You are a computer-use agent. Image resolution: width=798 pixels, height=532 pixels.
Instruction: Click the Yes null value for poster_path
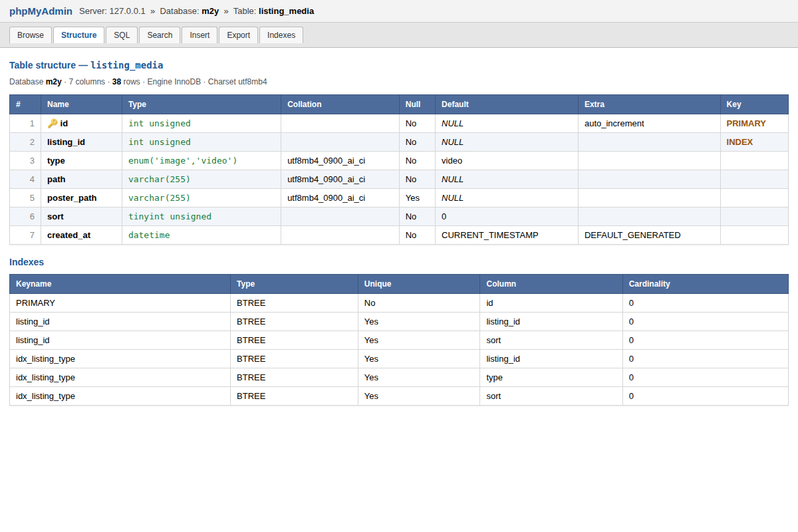(413, 198)
